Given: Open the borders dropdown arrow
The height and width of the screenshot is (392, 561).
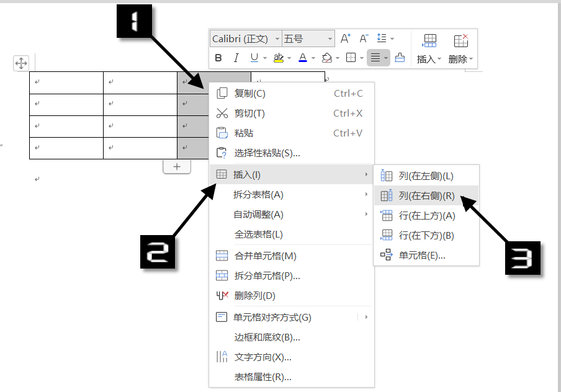Looking at the screenshot, I should tap(362, 58).
